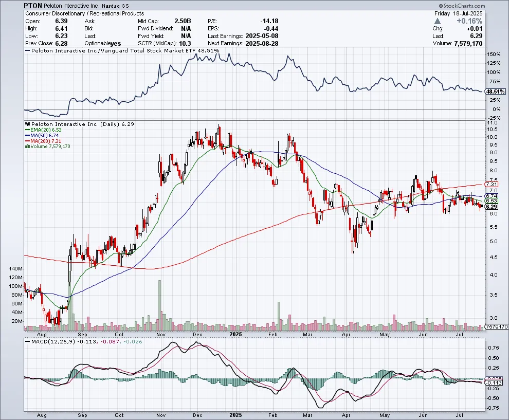Click the green EMA(20) 6.53 legend entry

(x=44, y=130)
